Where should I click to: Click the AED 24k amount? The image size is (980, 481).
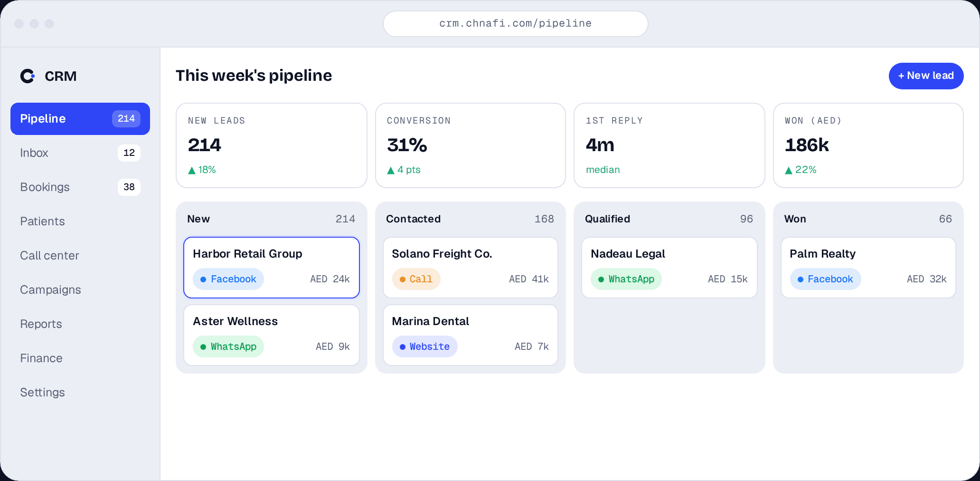click(330, 279)
